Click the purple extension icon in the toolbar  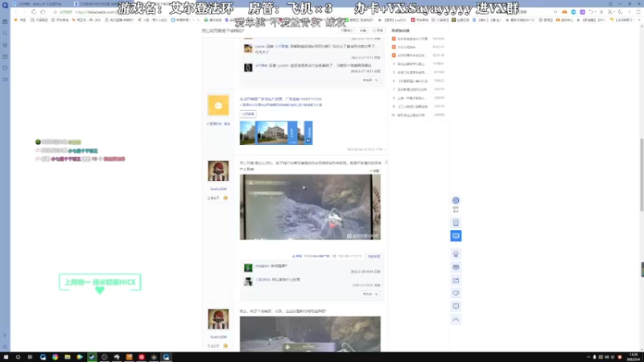tap(582, 12)
